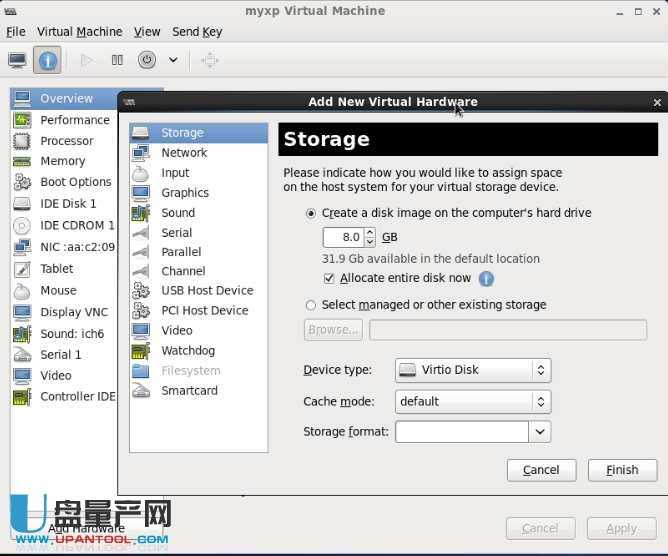Click the power shutdown toolbar icon
The image size is (668, 556).
coord(147,60)
